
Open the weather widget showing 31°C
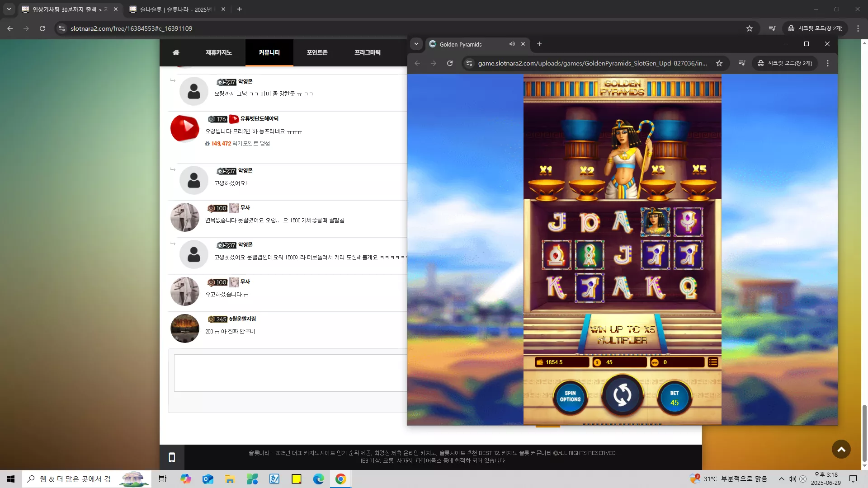click(x=728, y=479)
